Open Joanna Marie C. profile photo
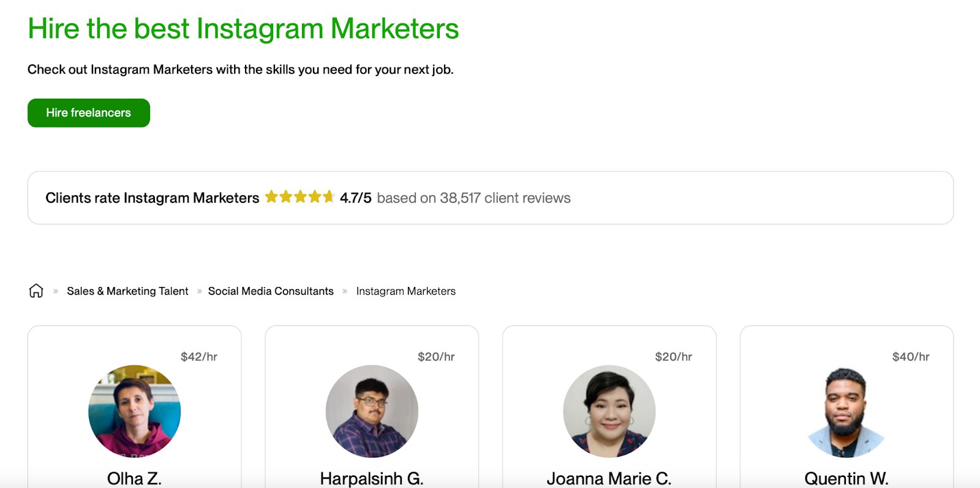Screen dimensions: 980x488 [x=609, y=411]
